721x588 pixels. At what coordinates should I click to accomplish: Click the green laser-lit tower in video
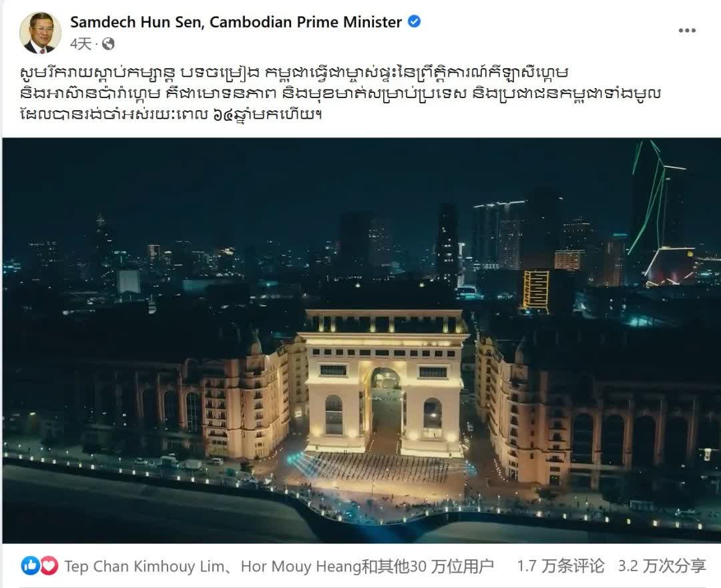pos(662,214)
